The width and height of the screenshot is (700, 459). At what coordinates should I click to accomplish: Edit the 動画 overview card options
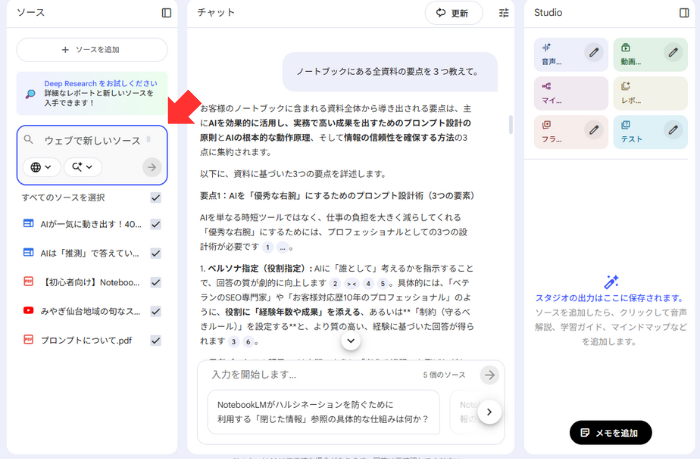[673, 53]
